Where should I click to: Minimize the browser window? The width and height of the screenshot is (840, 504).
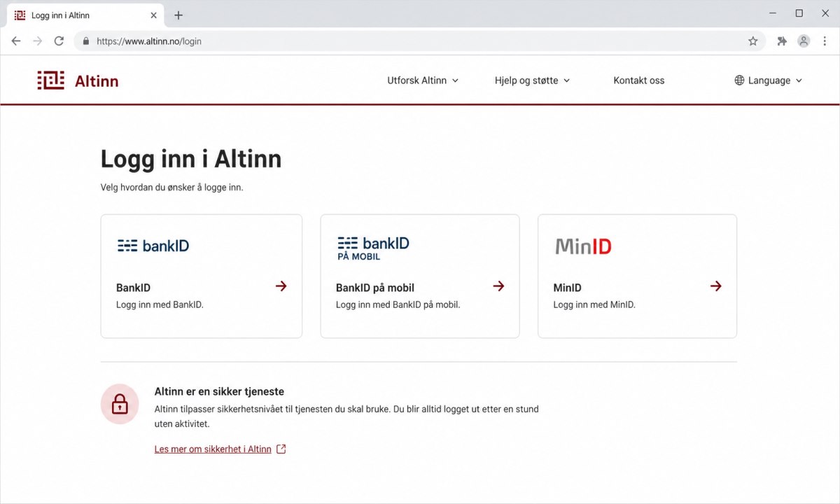(x=773, y=13)
